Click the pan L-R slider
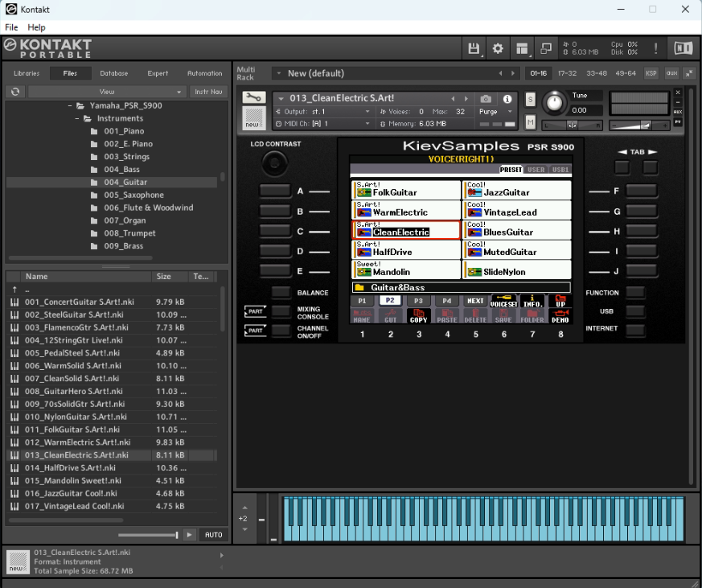This screenshot has height=588, width=702. click(572, 125)
